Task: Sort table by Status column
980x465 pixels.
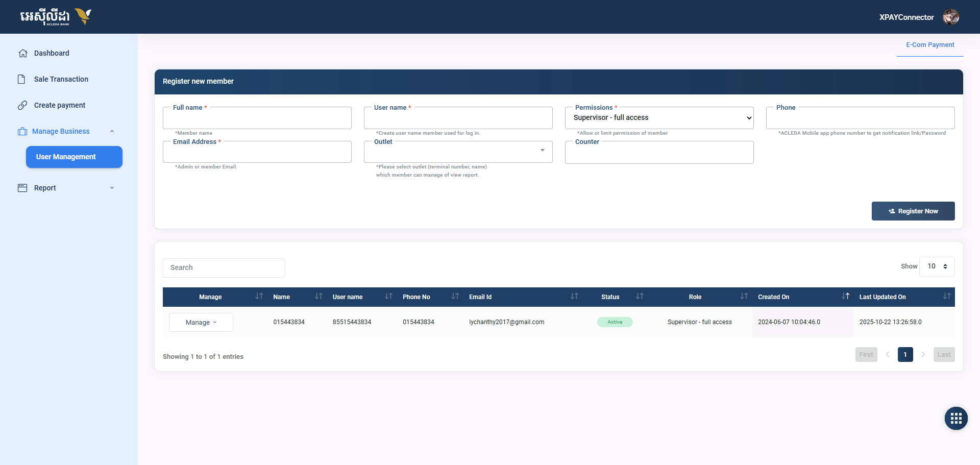Action: [640, 297]
